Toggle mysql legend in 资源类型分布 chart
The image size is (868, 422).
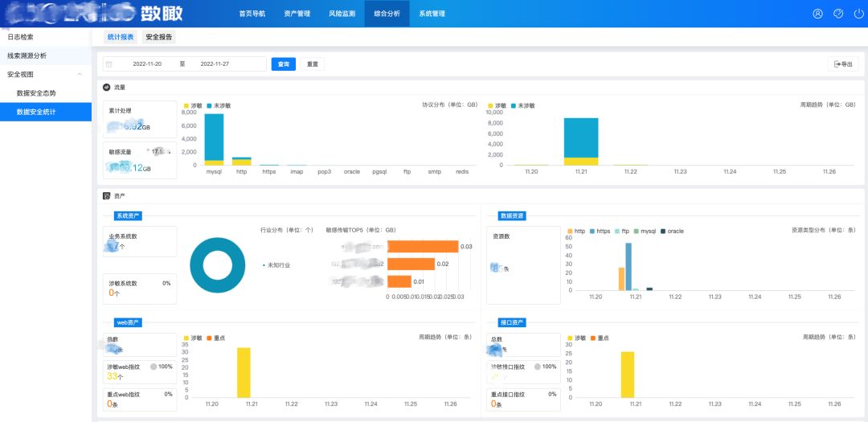645,231
